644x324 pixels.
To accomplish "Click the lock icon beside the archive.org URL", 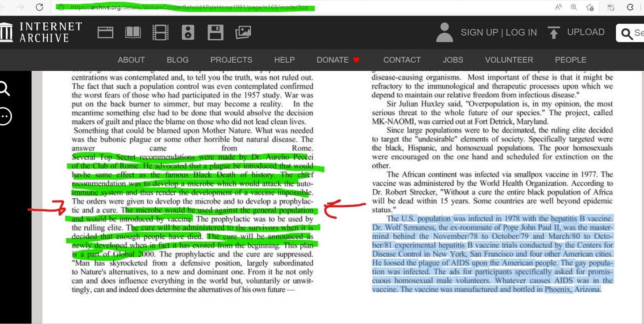I will (x=61, y=8).
